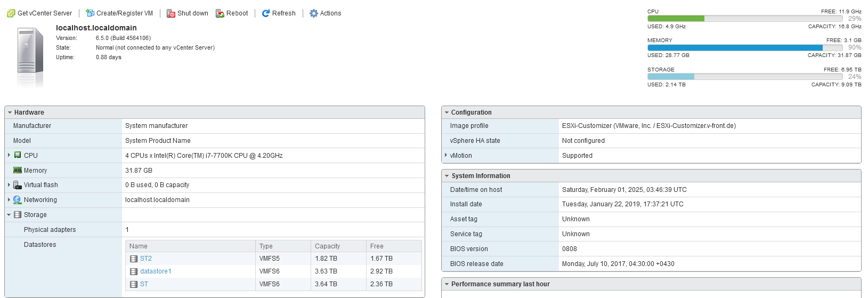Click the datastore icon beside ST2
The height and width of the screenshot is (298, 868).
click(x=134, y=259)
